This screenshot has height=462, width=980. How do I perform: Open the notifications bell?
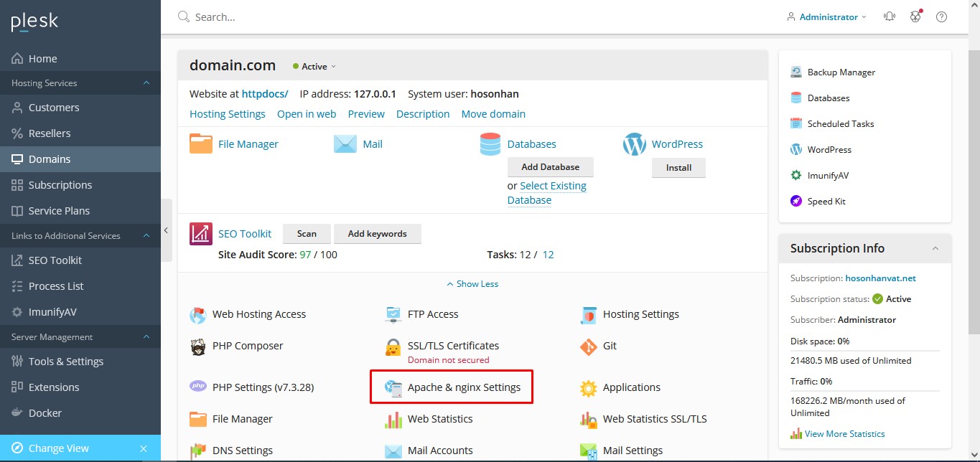[x=889, y=16]
